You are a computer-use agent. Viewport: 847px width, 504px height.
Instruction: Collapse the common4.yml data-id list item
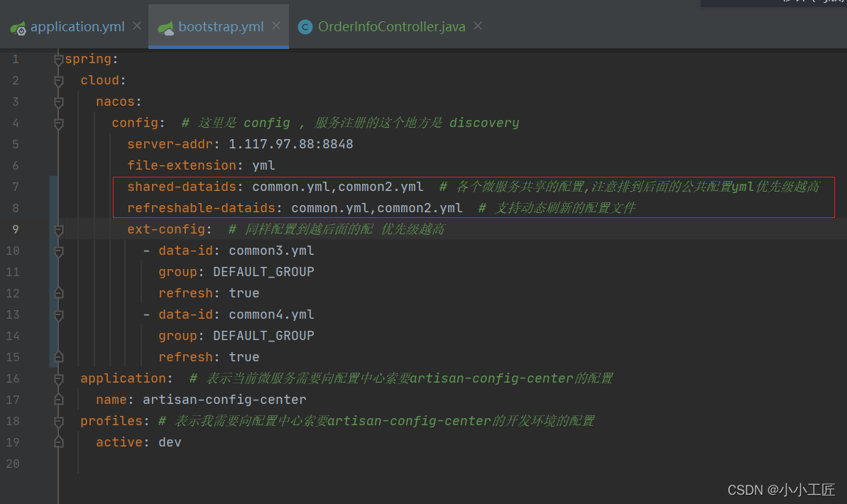(x=59, y=315)
